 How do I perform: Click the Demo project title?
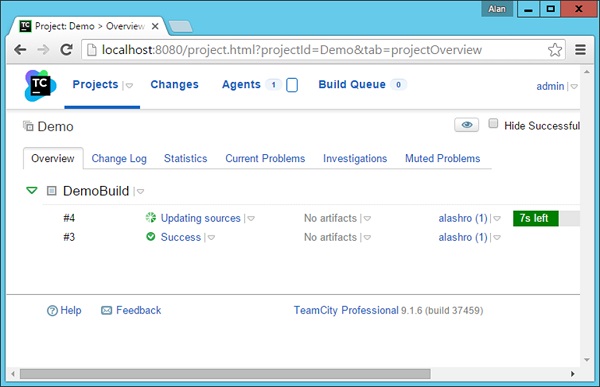(55, 126)
